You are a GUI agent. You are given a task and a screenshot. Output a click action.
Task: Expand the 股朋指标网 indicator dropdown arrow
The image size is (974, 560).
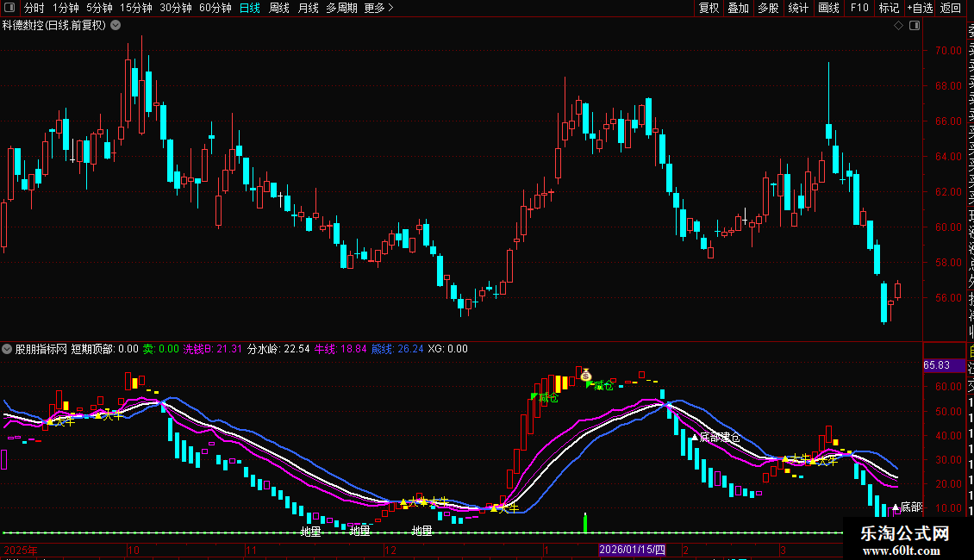[x=7, y=349]
